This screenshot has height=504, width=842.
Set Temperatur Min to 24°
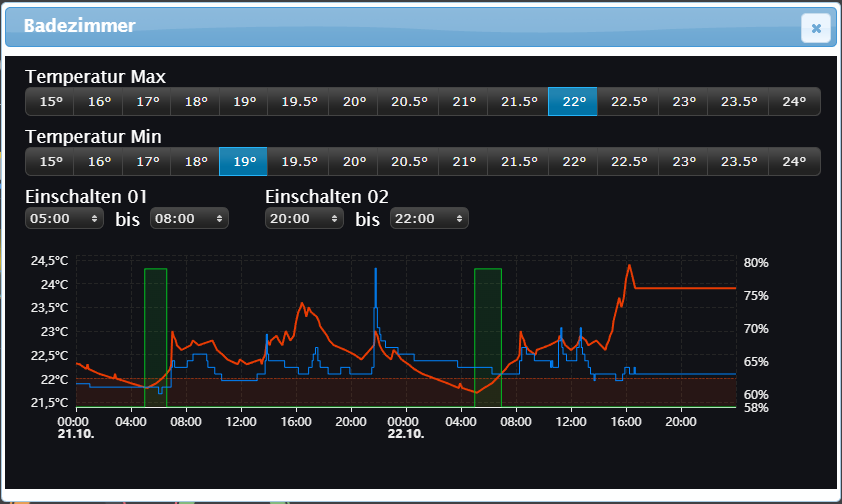(794, 162)
